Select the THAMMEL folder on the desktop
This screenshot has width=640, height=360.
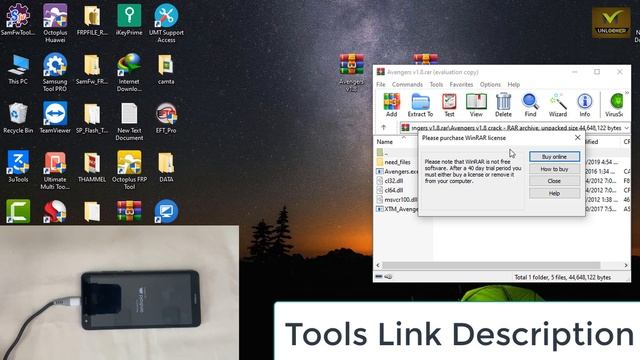pyautogui.click(x=92, y=167)
